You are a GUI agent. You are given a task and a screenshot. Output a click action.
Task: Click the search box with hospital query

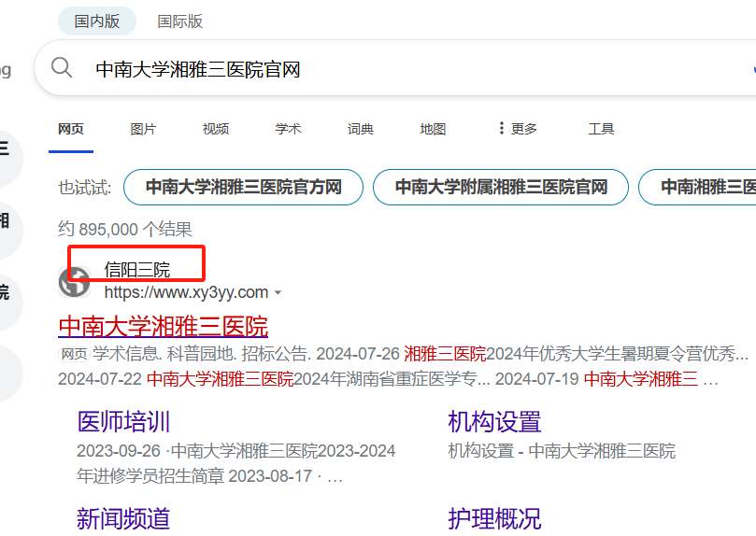click(x=395, y=68)
